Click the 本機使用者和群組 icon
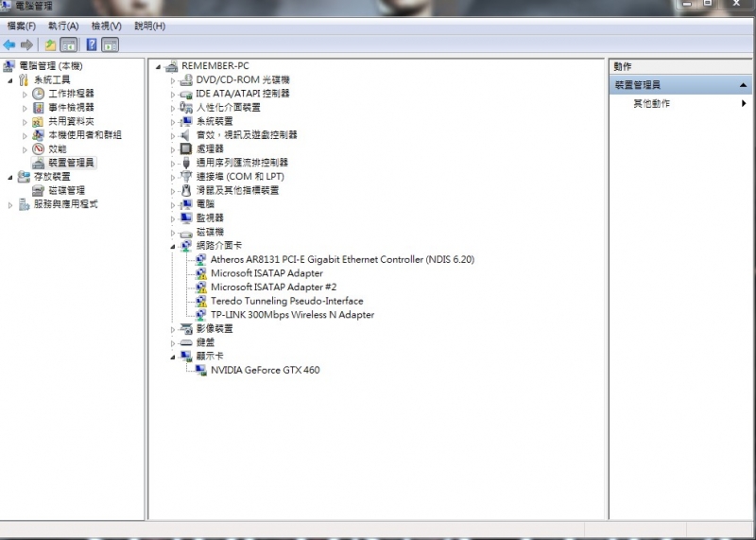The width and height of the screenshot is (756, 540). point(38,135)
